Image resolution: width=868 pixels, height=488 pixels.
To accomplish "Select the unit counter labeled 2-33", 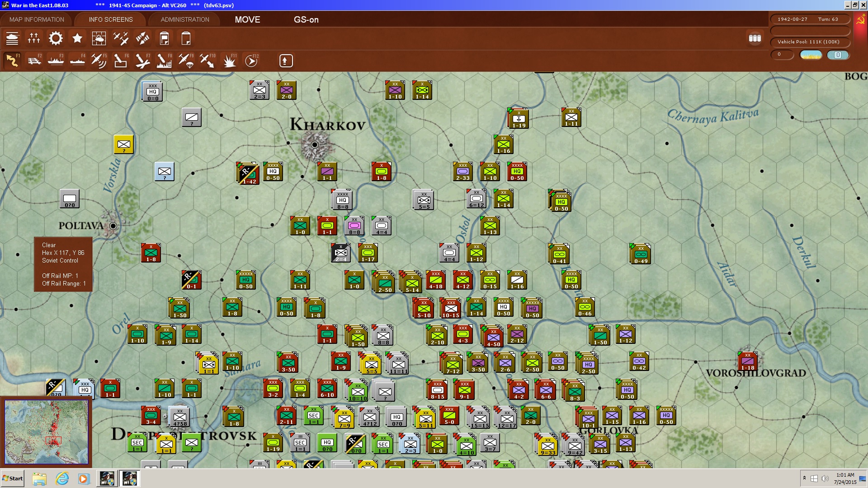I will (462, 172).
